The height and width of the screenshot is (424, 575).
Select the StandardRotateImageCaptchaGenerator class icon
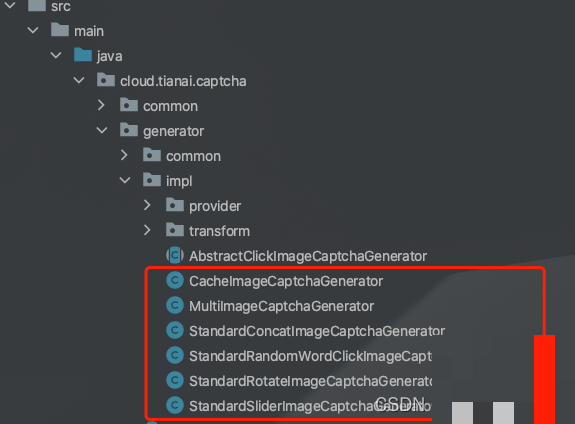tap(175, 381)
